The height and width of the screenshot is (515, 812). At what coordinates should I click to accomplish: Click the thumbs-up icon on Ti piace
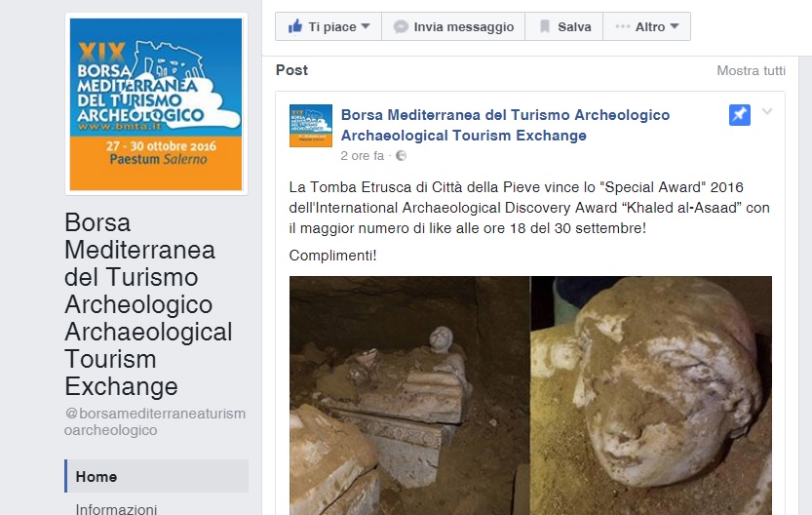(295, 26)
